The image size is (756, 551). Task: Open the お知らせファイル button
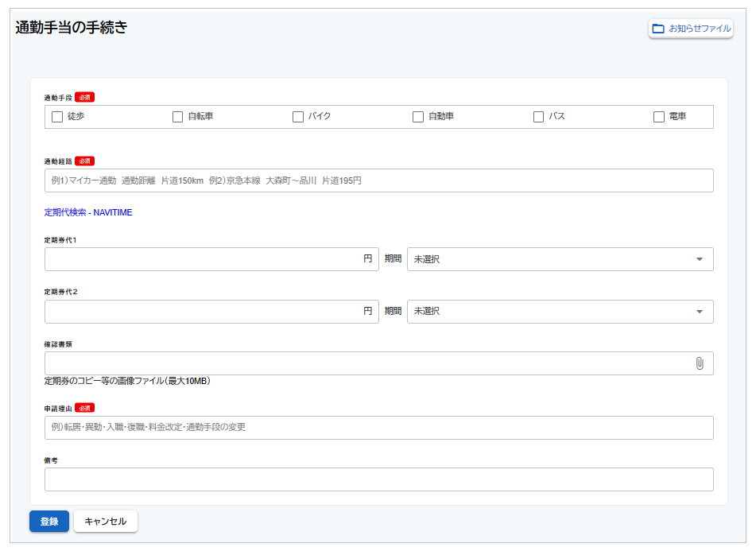[691, 29]
